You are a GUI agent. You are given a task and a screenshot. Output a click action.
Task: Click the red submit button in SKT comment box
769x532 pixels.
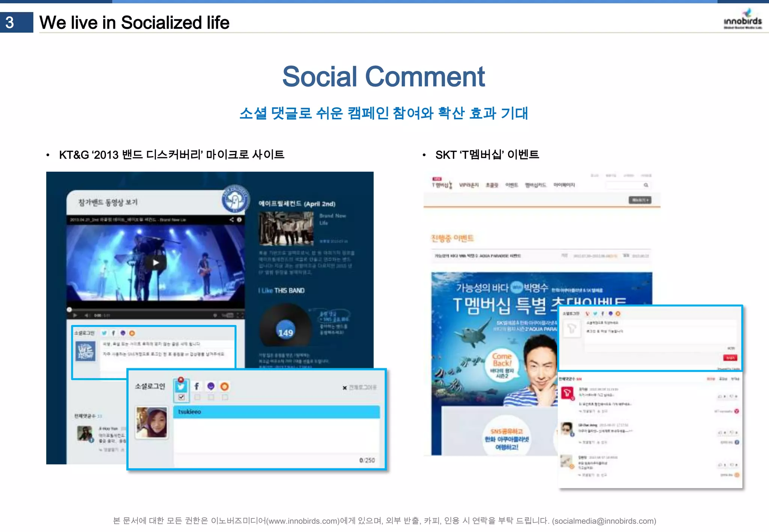tap(730, 358)
